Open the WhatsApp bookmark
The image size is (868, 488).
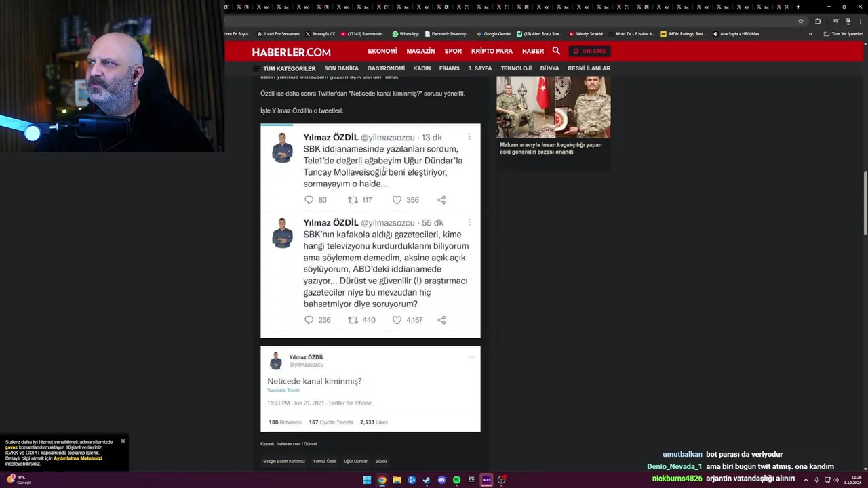pos(406,34)
